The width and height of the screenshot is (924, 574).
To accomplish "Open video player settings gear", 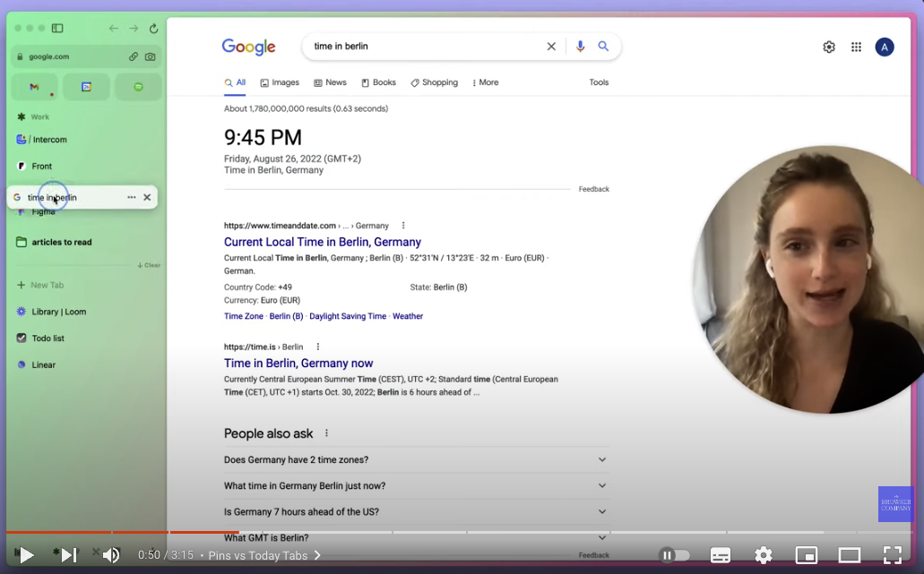I will tap(764, 554).
